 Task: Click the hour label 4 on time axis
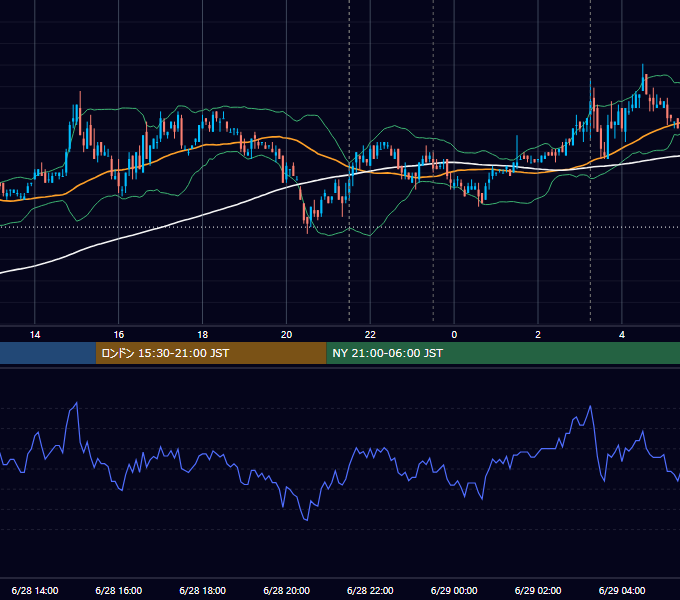(622, 335)
